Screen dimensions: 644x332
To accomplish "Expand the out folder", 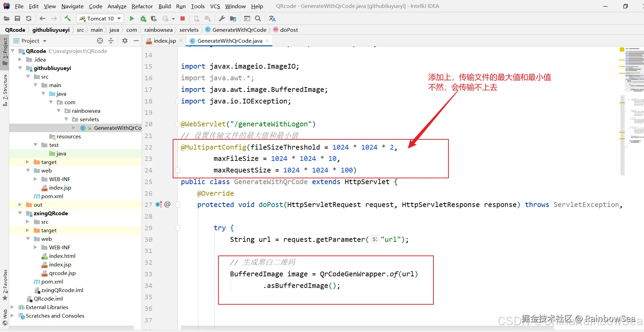I will pos(20,205).
